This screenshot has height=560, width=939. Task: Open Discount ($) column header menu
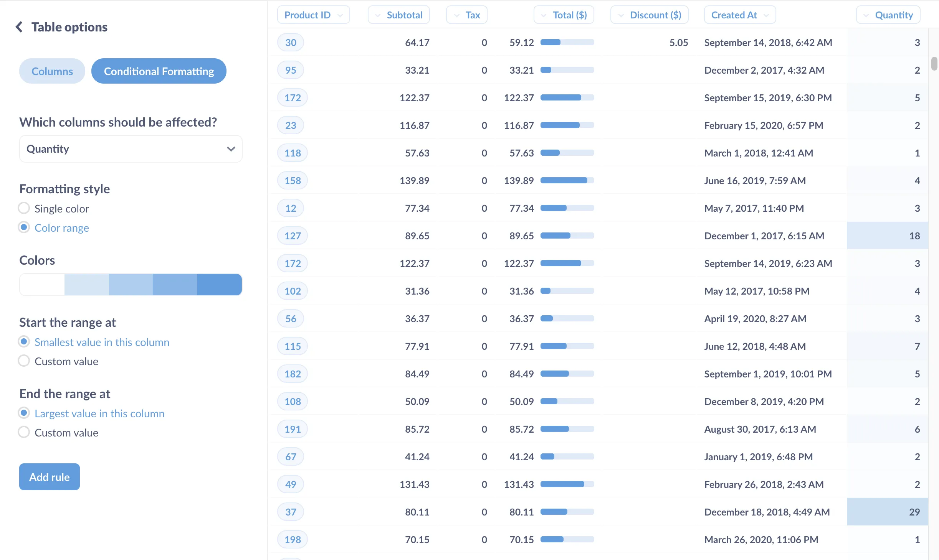(x=650, y=15)
